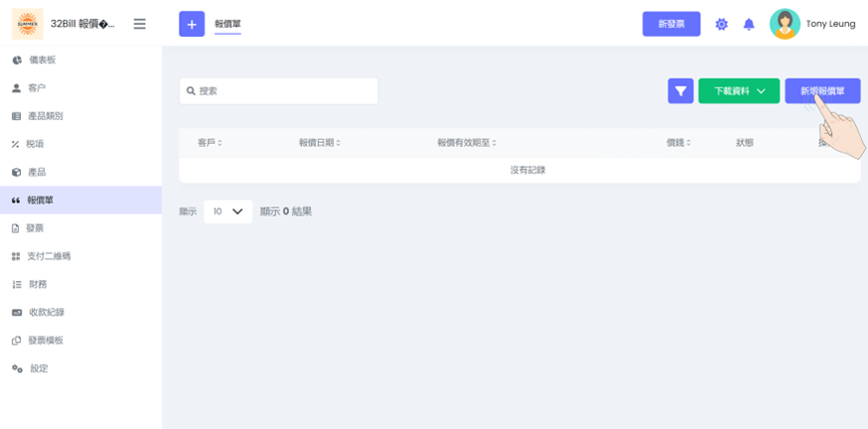Image resolution: width=868 pixels, height=429 pixels.
Task: Click the hamburger menu icon to collapse sidebar
Action: [139, 24]
